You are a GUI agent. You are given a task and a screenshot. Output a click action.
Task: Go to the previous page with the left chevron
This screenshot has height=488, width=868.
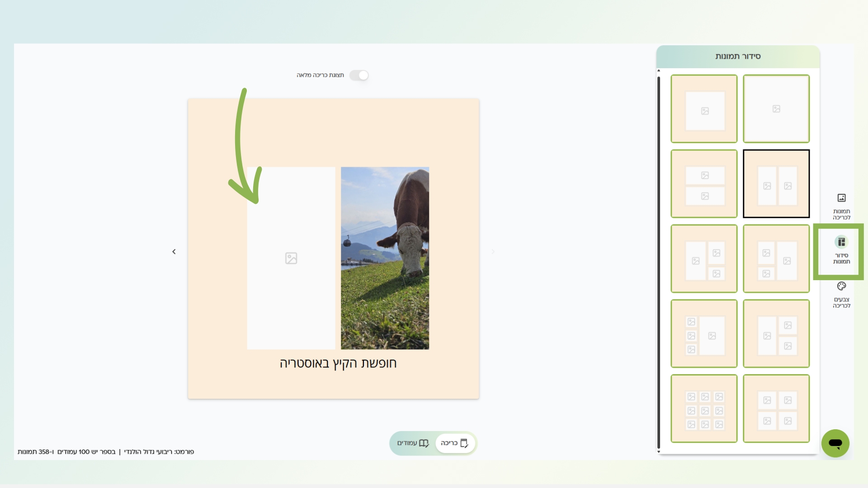click(174, 252)
